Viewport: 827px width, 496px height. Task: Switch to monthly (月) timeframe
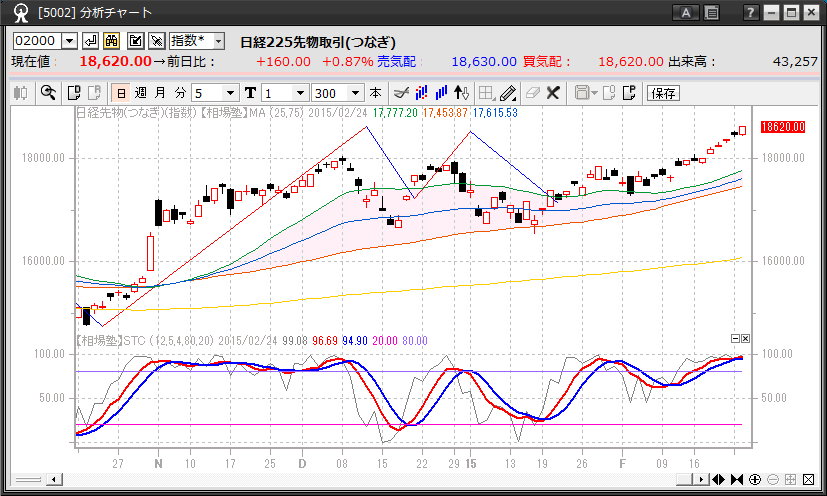coord(158,93)
